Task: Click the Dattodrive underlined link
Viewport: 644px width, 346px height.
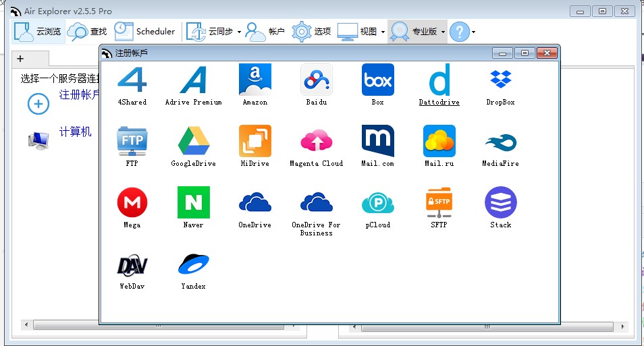Action: click(439, 103)
